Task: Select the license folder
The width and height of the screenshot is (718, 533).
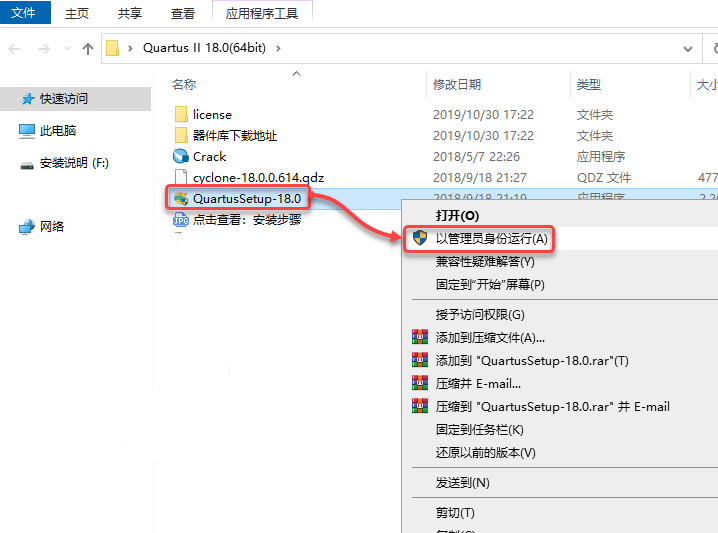Action: (x=212, y=114)
